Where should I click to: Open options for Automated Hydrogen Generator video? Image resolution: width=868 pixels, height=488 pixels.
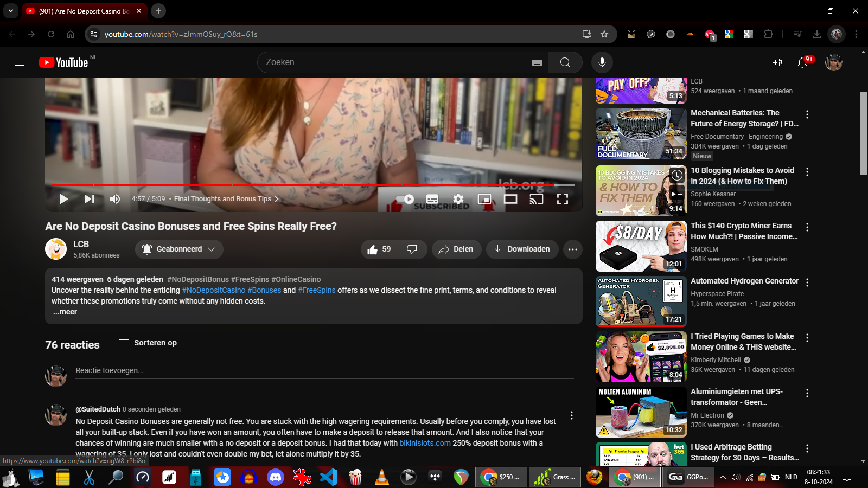tap(807, 282)
